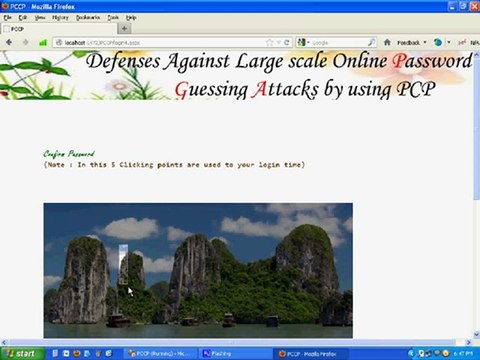Click the search magnifier icon
Viewport: 480px width, 360px height.
pos(371,42)
